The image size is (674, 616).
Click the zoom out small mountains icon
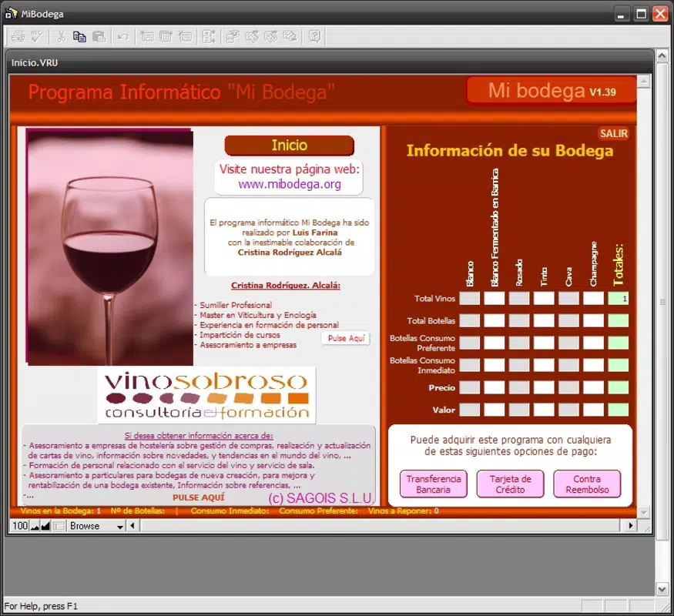[x=35, y=526]
